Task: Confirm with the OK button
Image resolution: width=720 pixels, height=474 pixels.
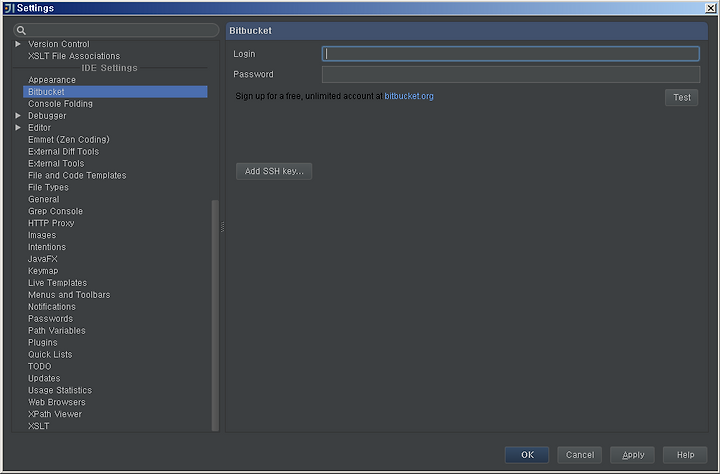Action: click(x=527, y=455)
